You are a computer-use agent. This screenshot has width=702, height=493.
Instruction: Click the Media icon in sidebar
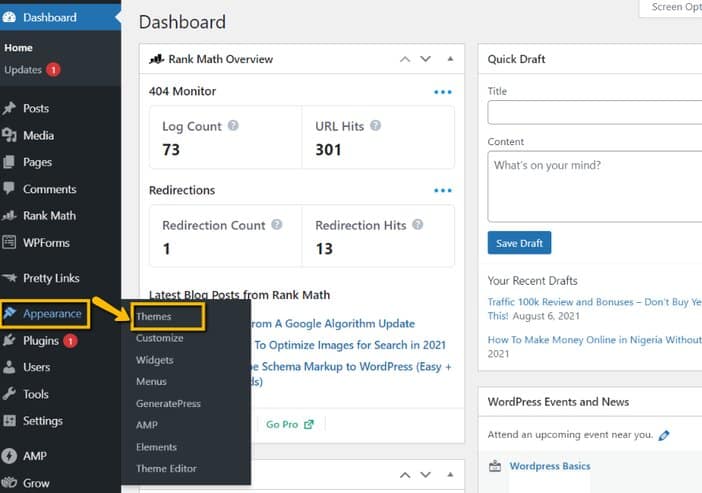[9, 135]
